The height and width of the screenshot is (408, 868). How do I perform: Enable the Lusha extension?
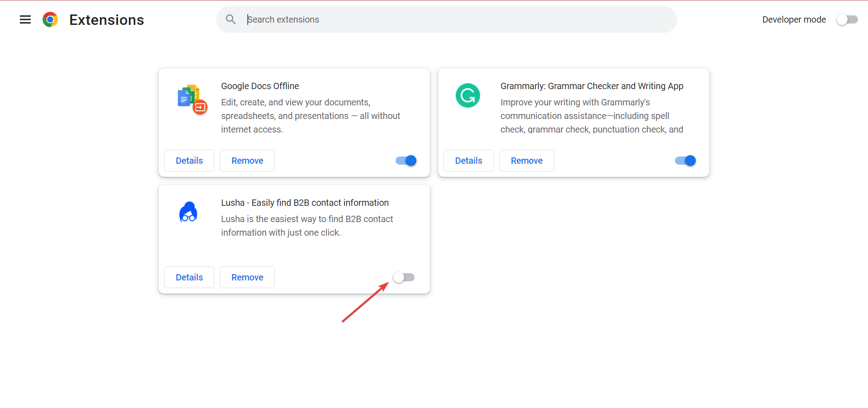tap(404, 277)
